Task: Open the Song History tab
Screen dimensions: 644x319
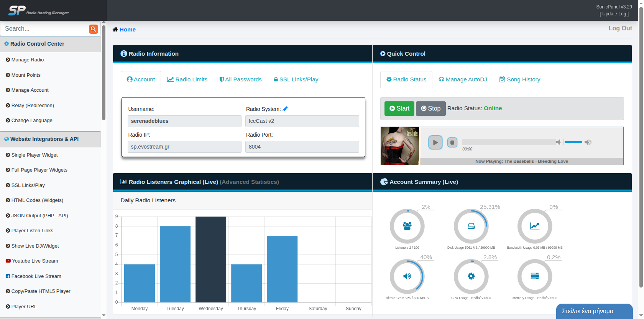Action: click(520, 79)
